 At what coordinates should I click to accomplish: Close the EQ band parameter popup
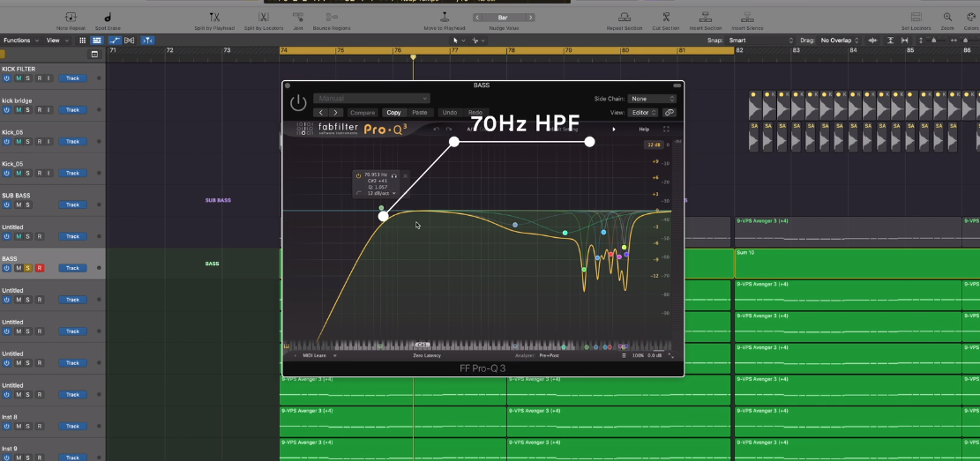pyautogui.click(x=405, y=175)
